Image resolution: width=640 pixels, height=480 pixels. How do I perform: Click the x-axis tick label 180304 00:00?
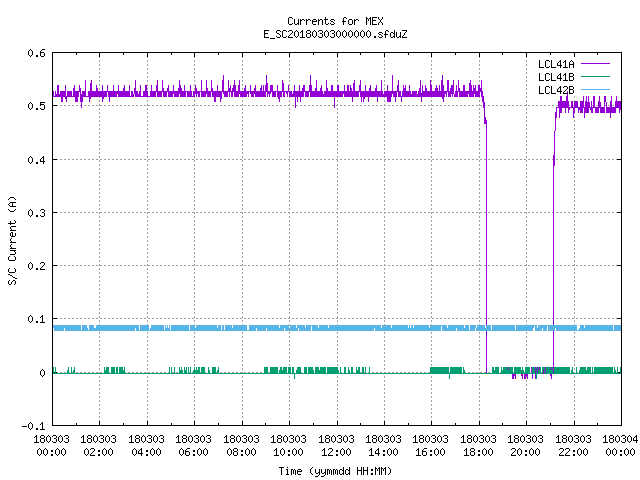(x=620, y=446)
